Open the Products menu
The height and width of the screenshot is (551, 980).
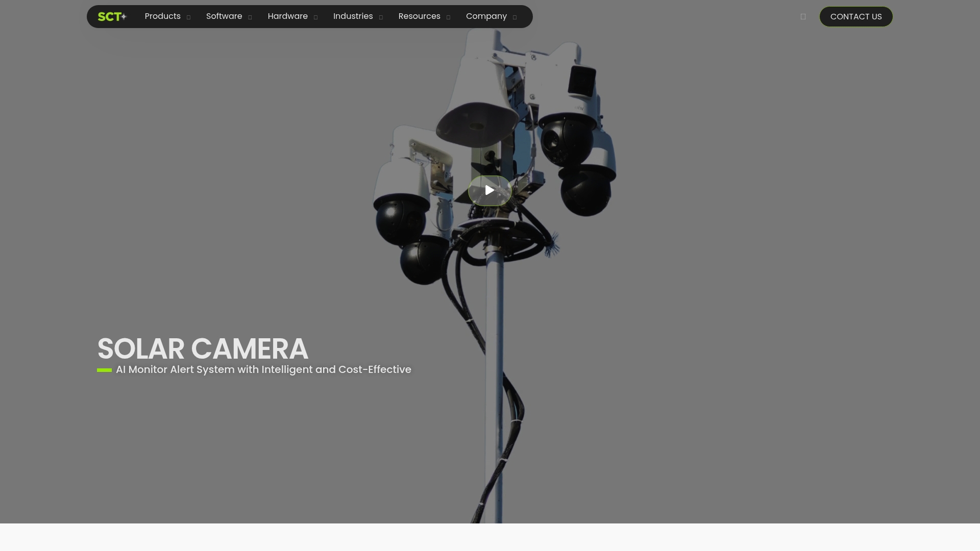click(x=163, y=16)
